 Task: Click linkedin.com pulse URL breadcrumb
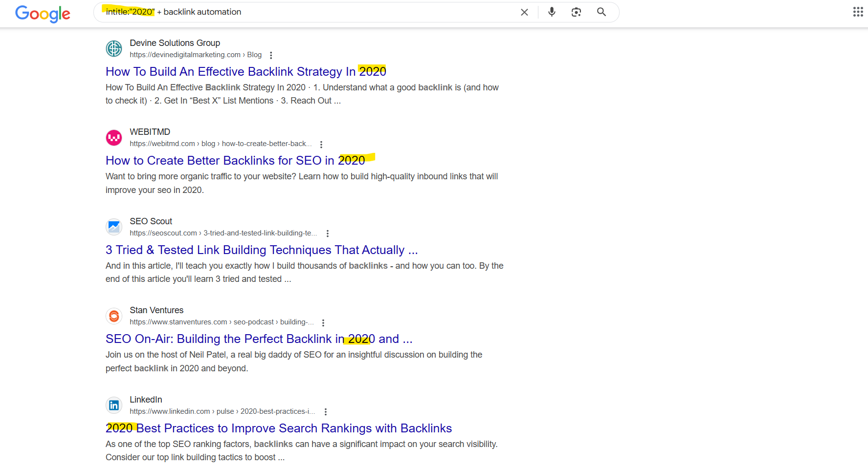[x=222, y=411]
